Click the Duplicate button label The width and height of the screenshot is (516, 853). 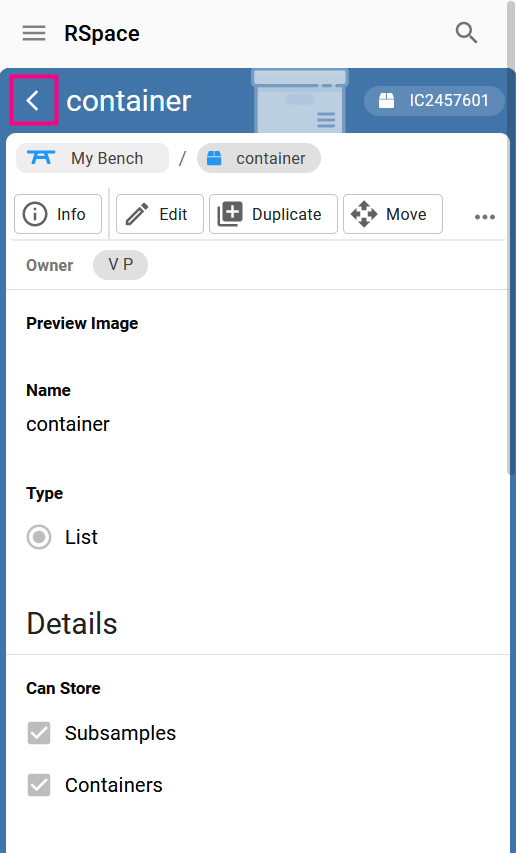[287, 214]
